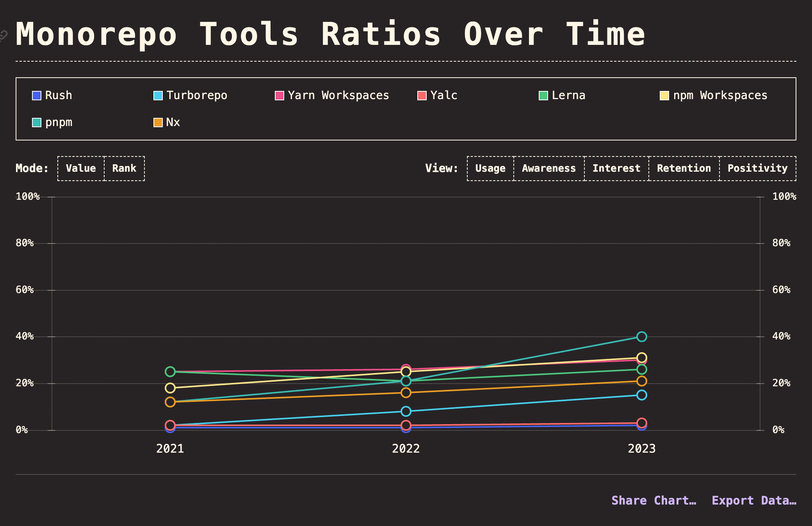Screen dimensions: 812x526
Task: Switch to the Awareness view
Action: tap(548, 168)
